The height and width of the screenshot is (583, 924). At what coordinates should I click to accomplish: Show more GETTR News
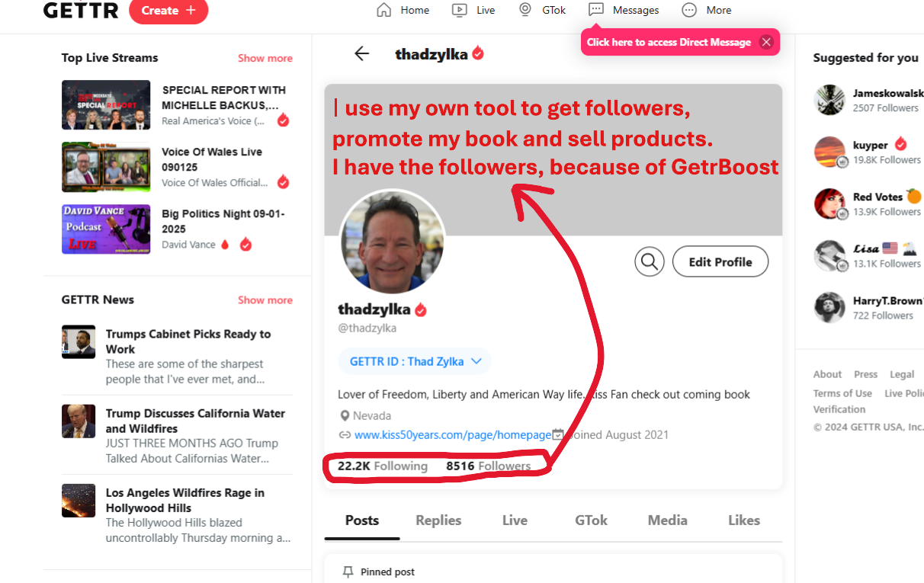pyautogui.click(x=265, y=300)
